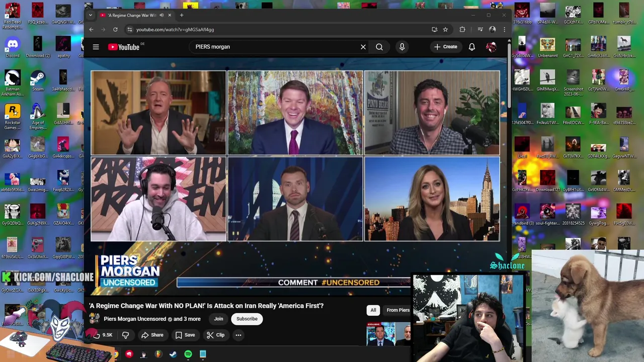Viewport: 644px width, 362px height.
Task: Click the Share button
Action: coord(152,335)
